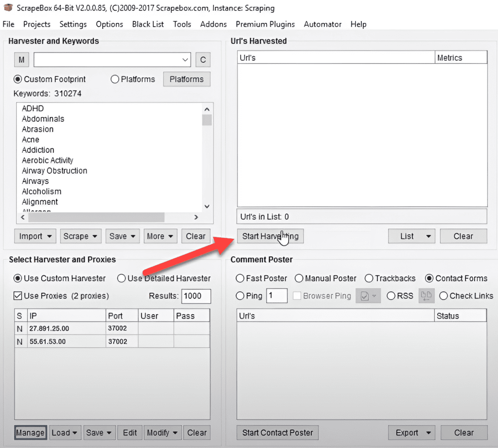Screen dimensions: 498x448
Task: Open the Black List menu
Action: pos(148,24)
